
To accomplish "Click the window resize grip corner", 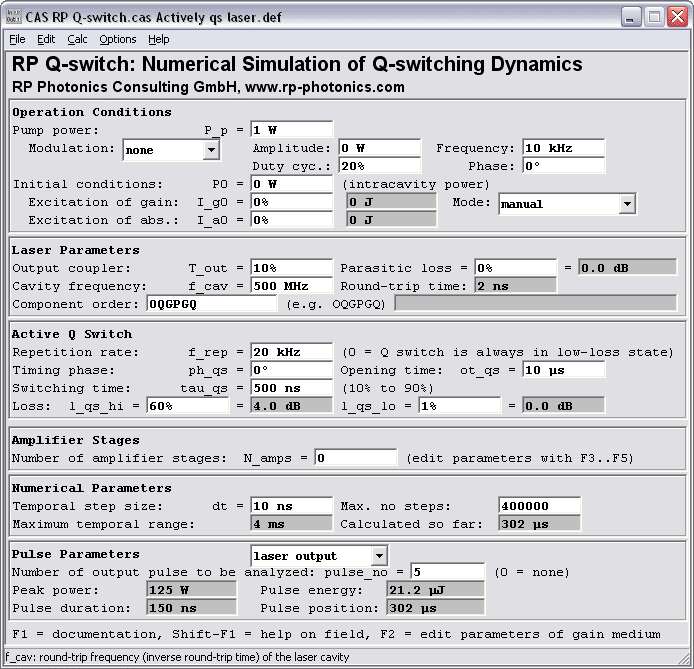I will point(685,660).
